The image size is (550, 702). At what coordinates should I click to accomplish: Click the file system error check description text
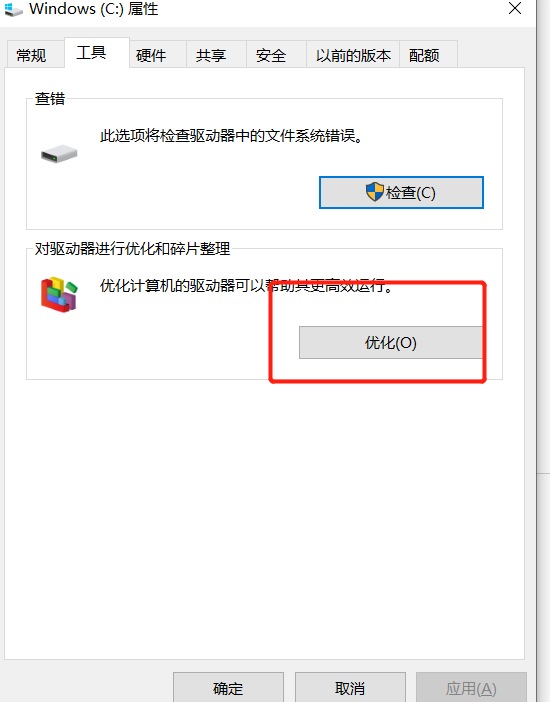232,136
